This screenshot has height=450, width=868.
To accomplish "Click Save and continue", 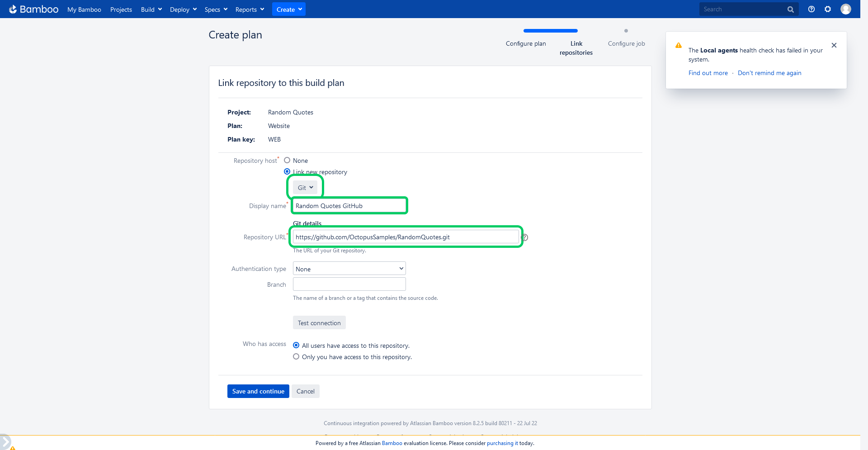I will (258, 391).
